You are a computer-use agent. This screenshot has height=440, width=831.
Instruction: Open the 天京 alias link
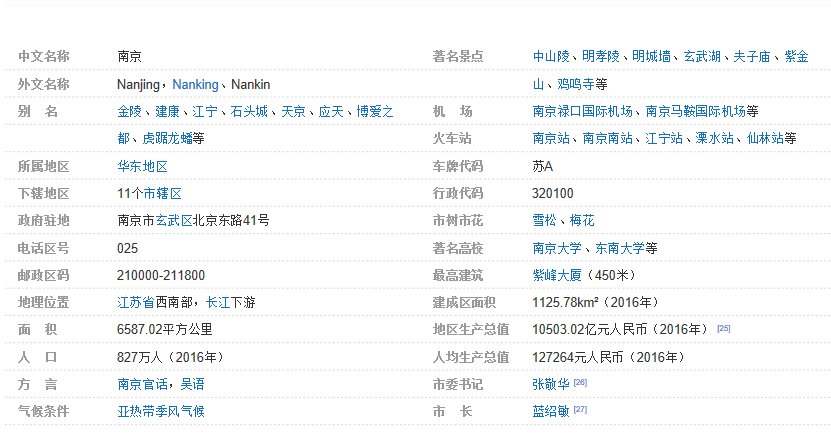click(x=293, y=111)
